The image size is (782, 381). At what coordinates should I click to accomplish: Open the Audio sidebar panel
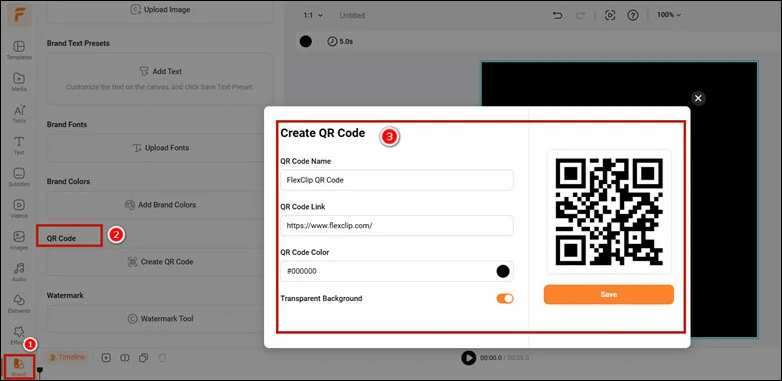click(x=19, y=272)
